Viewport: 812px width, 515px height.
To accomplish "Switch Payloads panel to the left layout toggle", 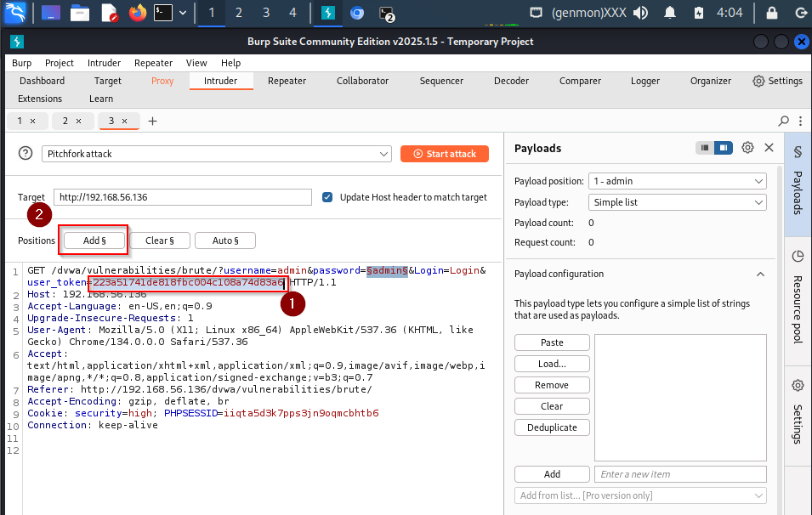I will pos(705,148).
